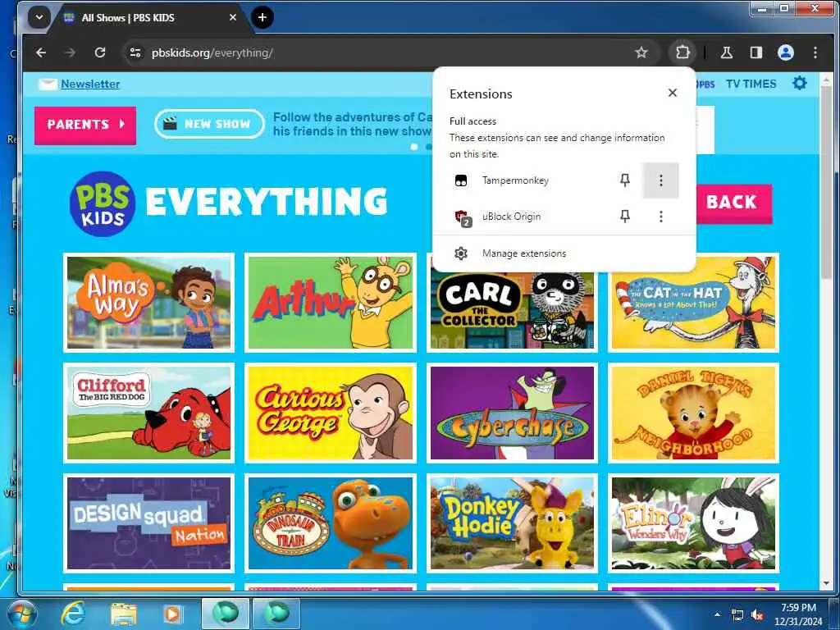Image resolution: width=840 pixels, height=630 pixels.
Task: Open the Windows Start menu
Action: (x=21, y=614)
